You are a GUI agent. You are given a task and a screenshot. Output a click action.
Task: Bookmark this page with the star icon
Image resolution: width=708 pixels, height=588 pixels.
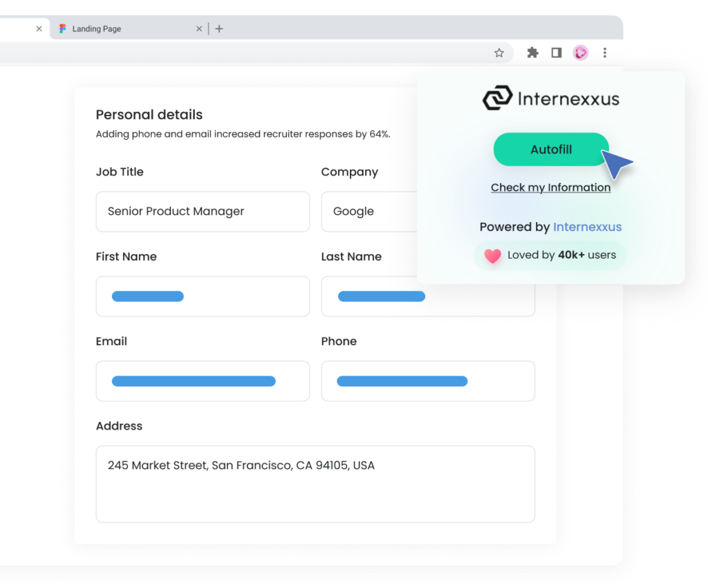point(499,53)
